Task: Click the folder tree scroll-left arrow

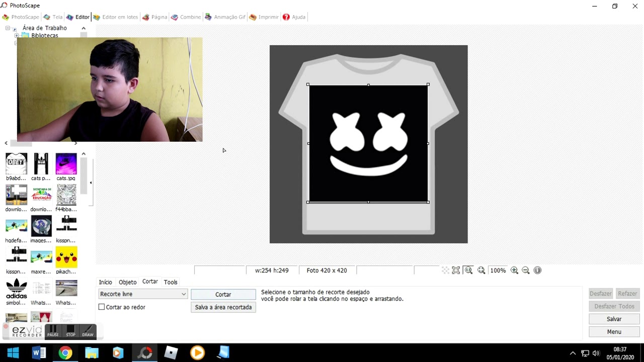Action: point(6,143)
